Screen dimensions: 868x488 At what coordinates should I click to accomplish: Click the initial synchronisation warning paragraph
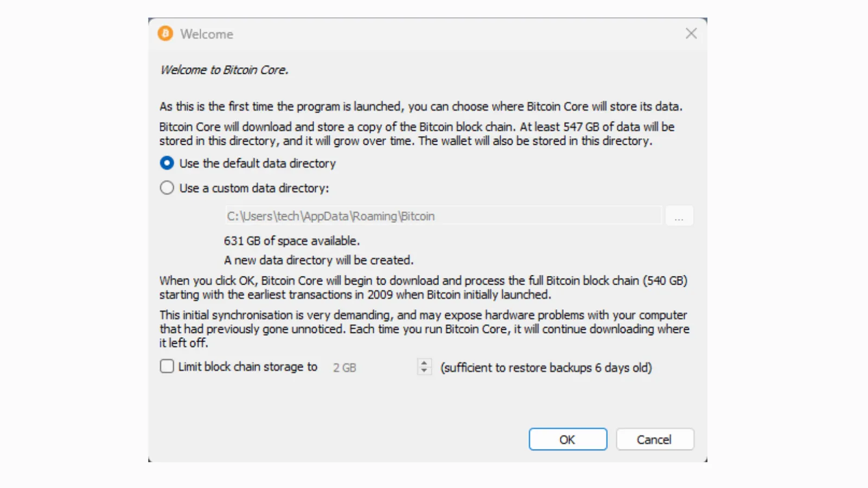[424, 329]
